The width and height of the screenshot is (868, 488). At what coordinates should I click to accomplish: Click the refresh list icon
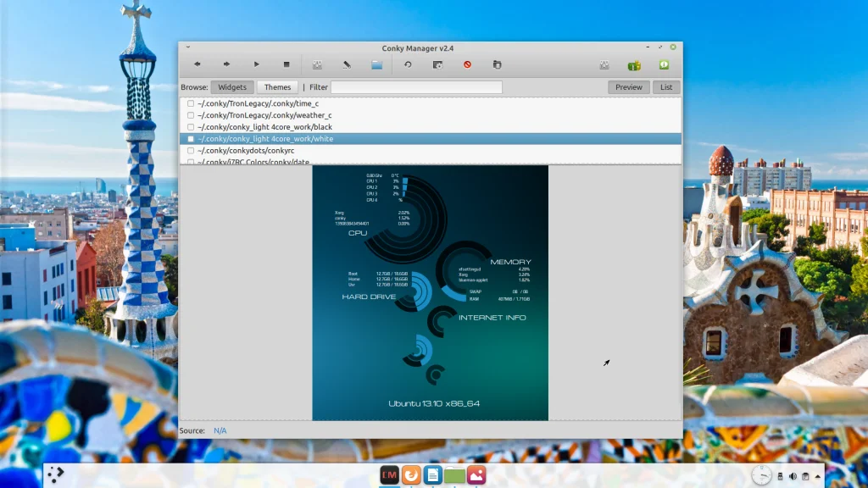point(408,64)
